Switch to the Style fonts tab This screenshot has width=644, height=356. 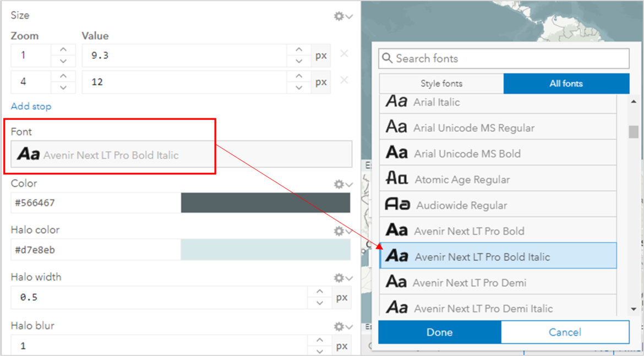point(441,83)
